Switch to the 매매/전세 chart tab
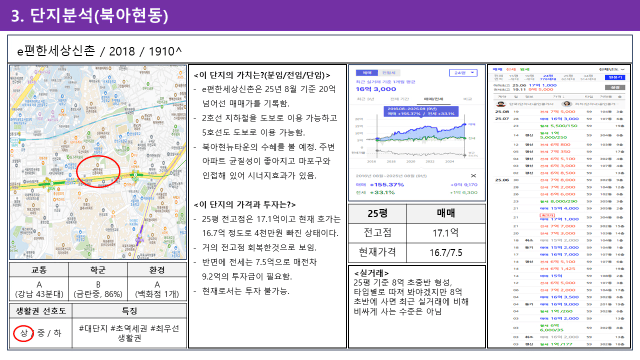 pos(433,99)
